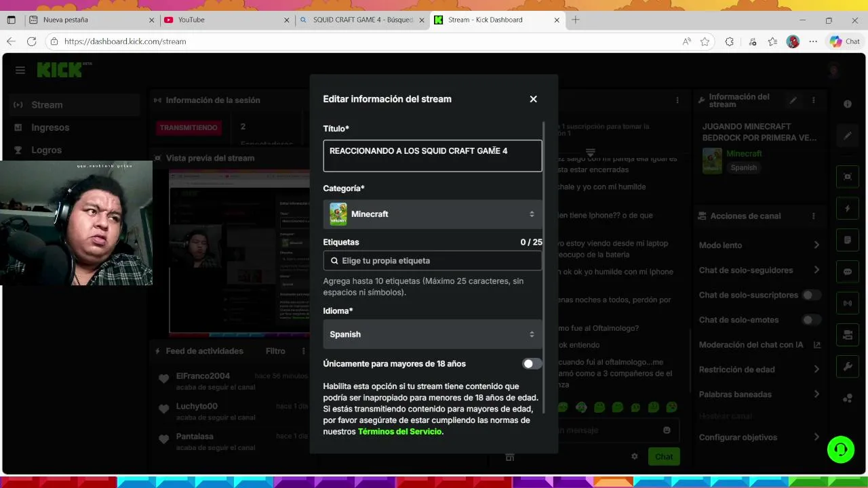Click the three-dots cluster icon in right toolbar
This screenshot has height=488, width=868.
[848, 399]
